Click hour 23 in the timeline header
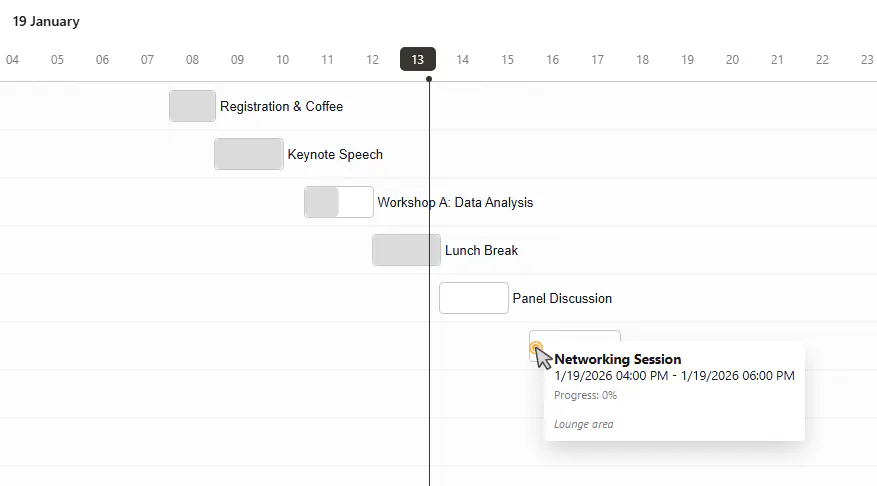Image resolution: width=877 pixels, height=486 pixels. (x=866, y=60)
